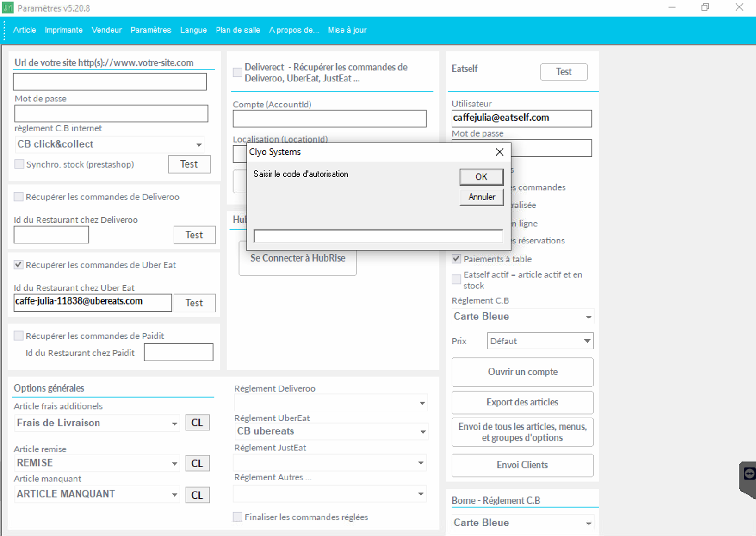The image size is (756, 536).
Task: Click the CL button beside ARTICLE MANQUANT
Action: [197, 495]
